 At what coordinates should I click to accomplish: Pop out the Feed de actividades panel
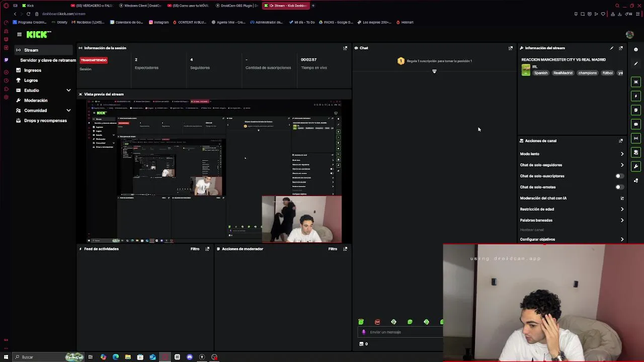207,249
